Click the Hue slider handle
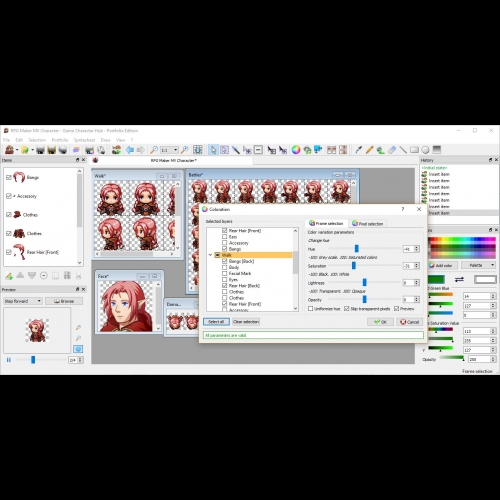The height and width of the screenshot is (500, 500). point(356,249)
